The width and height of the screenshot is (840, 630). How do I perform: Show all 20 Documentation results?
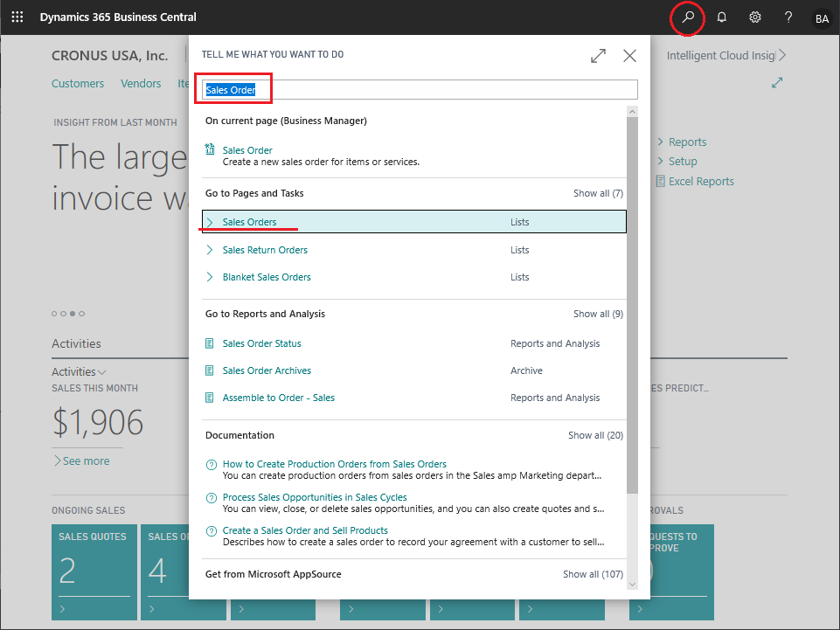click(x=596, y=435)
